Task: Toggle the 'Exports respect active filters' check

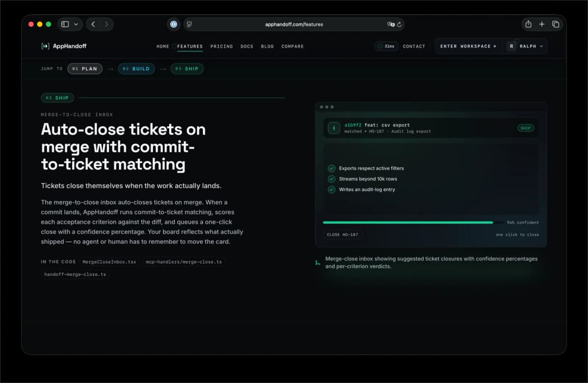Action: tap(331, 168)
